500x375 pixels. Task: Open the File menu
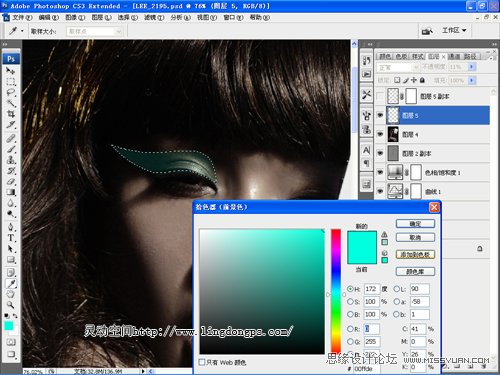[22, 17]
